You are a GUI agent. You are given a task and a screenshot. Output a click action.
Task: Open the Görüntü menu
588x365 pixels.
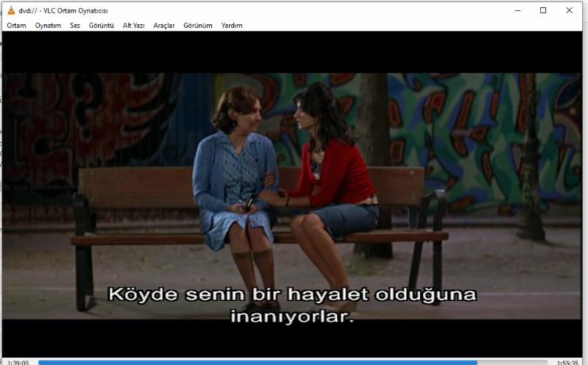102,26
